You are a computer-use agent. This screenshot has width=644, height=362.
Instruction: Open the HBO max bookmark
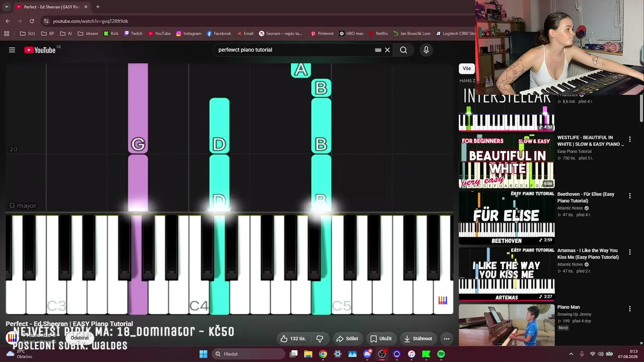pyautogui.click(x=351, y=34)
